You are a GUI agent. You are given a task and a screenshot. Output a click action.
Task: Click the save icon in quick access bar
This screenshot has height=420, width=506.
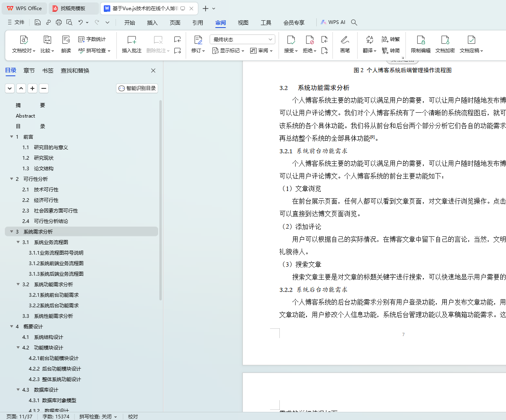[x=38, y=22]
